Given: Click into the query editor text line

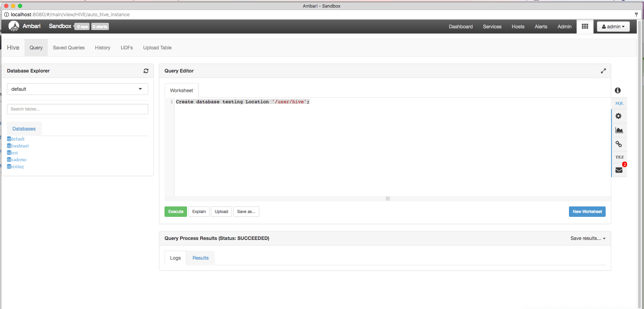Looking at the screenshot, I should tap(243, 102).
